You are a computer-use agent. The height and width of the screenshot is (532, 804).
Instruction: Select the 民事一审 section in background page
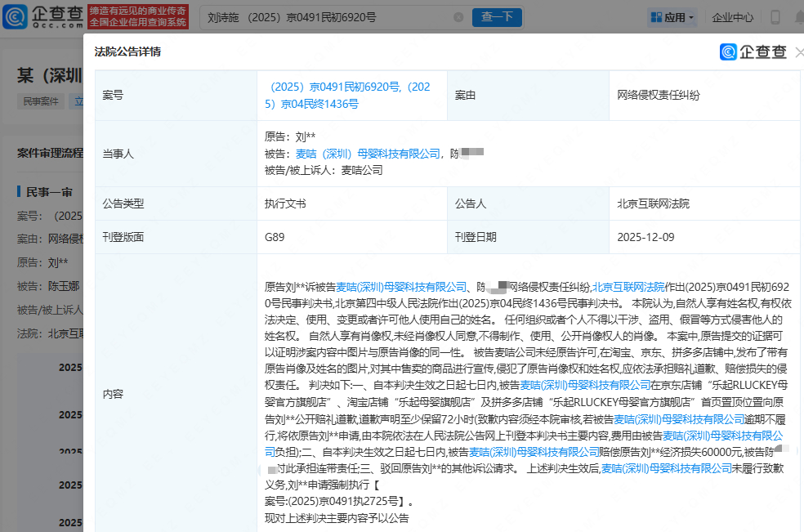point(49,192)
